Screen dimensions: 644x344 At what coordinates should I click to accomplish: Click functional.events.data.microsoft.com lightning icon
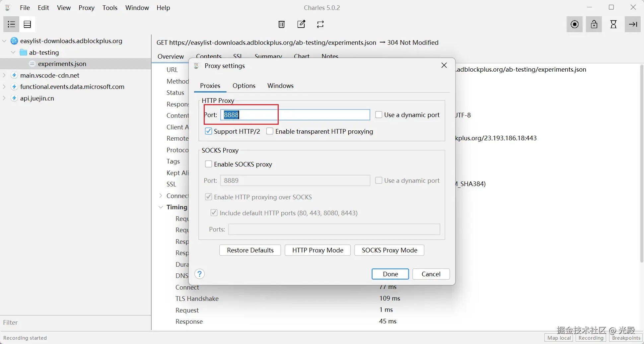point(14,87)
